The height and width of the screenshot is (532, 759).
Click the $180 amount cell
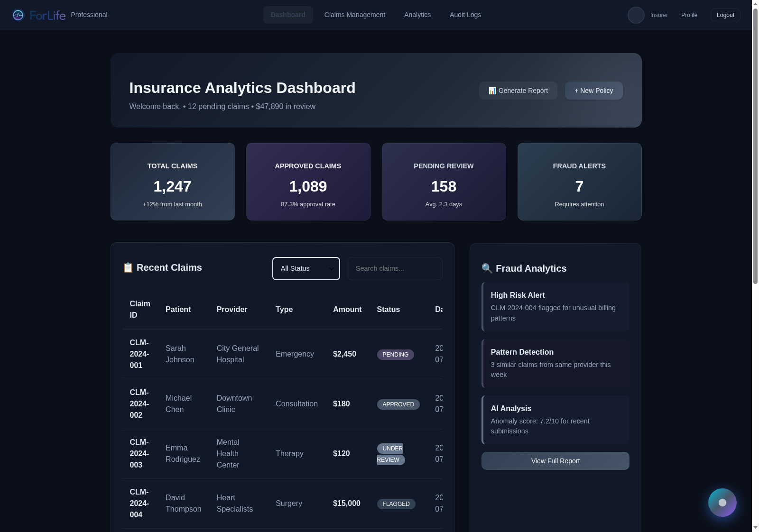342,404
